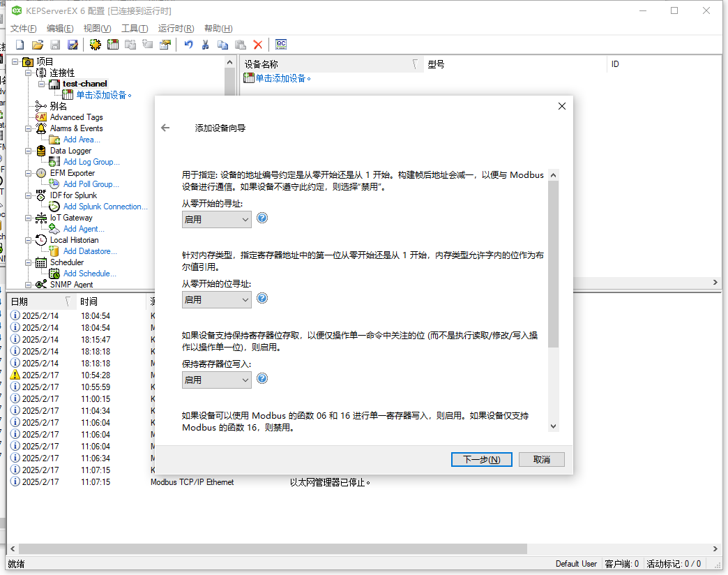This screenshot has width=728, height=575.
Task: Click the New Channel gear icon
Action: [95, 45]
